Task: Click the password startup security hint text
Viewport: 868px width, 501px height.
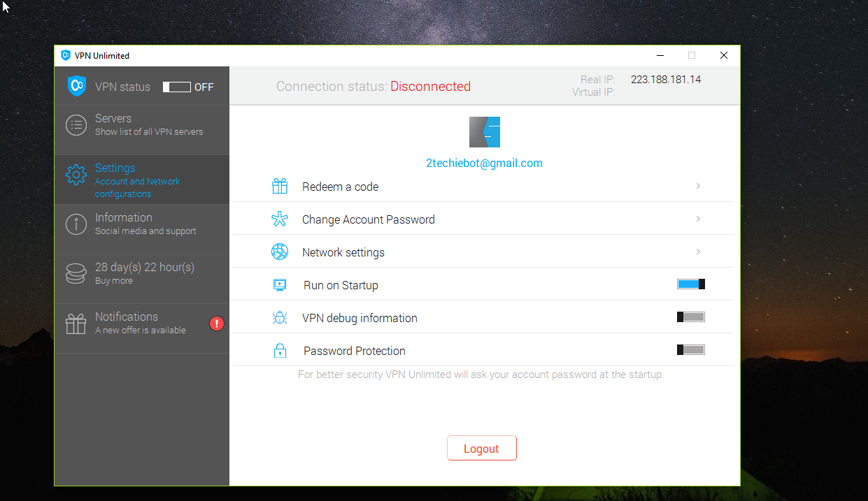Action: (481, 375)
